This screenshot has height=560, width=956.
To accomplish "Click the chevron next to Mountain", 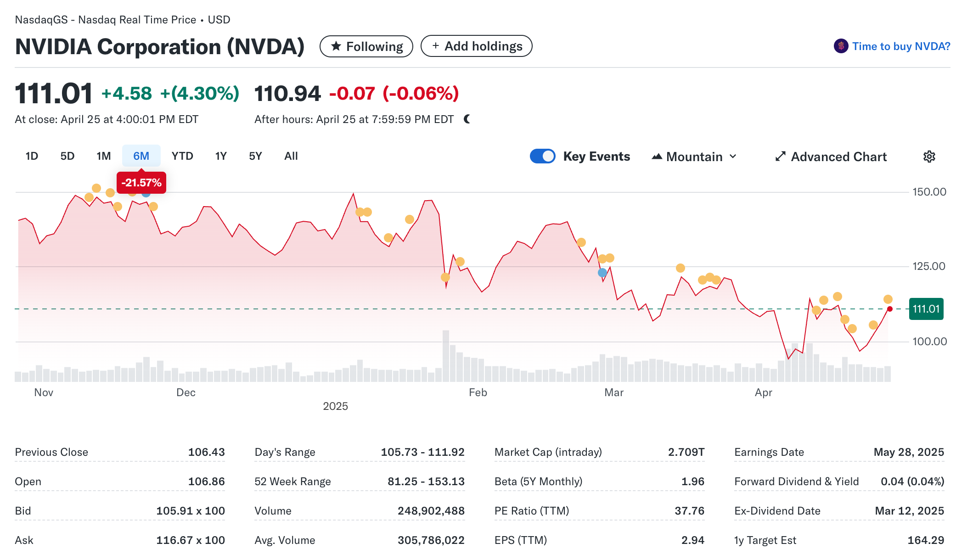I will tap(733, 157).
